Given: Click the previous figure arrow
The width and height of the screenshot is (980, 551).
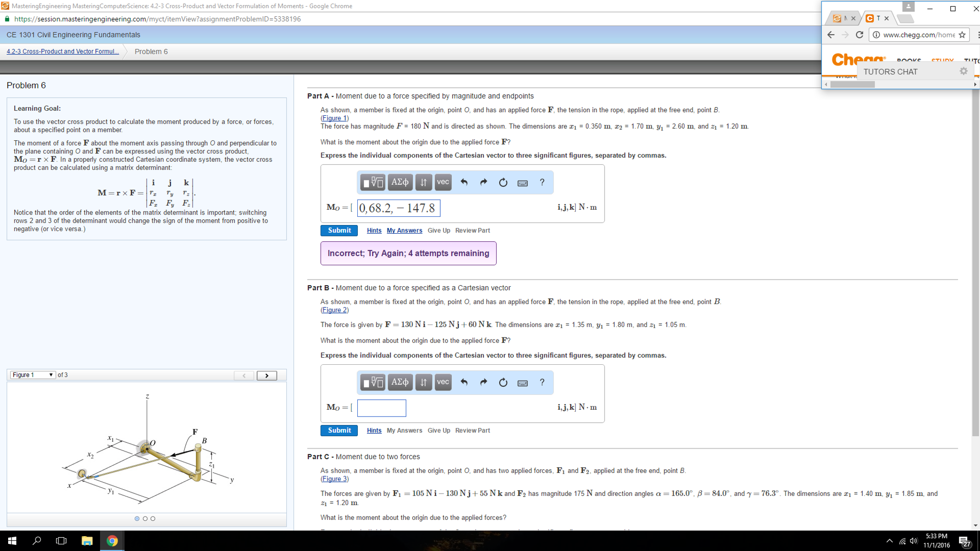Looking at the screenshot, I should (244, 375).
